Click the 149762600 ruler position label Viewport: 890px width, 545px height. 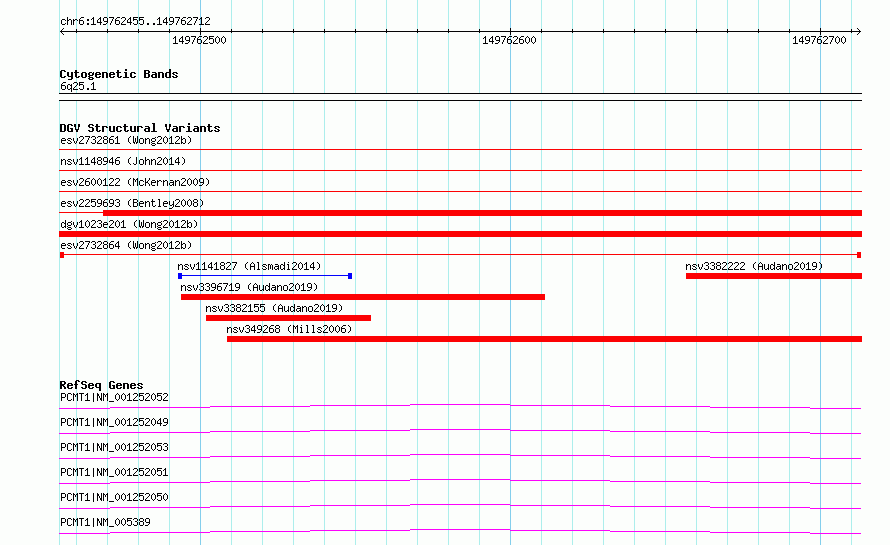(x=509, y=40)
